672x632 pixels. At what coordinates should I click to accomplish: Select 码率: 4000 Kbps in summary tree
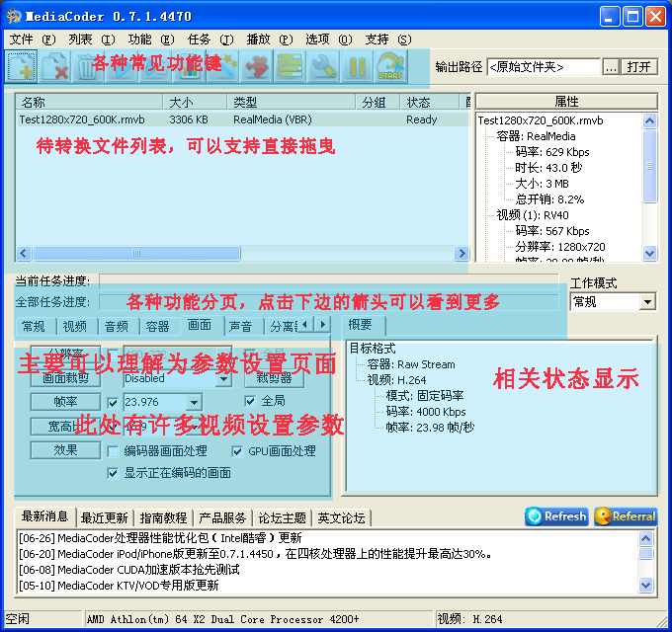(x=426, y=412)
